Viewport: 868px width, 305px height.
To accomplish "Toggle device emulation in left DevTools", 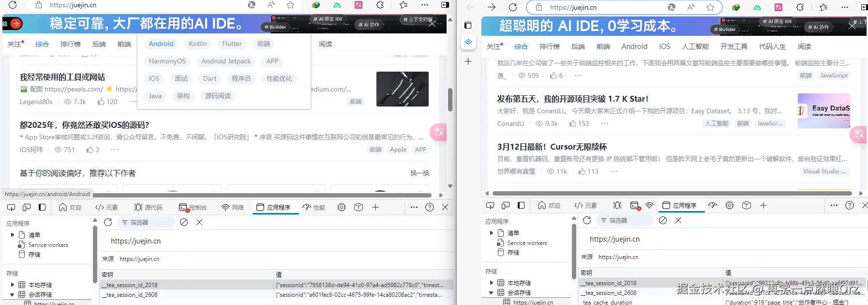I will tap(27, 207).
